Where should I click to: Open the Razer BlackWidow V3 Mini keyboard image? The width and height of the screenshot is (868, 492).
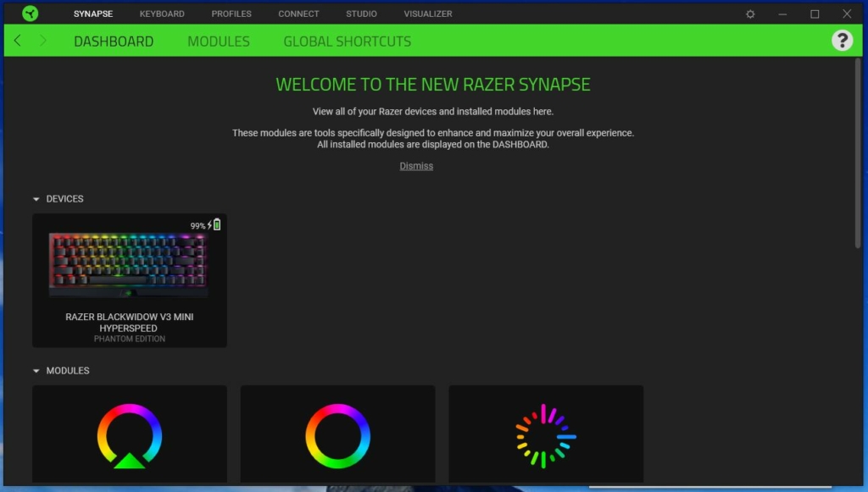click(x=129, y=264)
